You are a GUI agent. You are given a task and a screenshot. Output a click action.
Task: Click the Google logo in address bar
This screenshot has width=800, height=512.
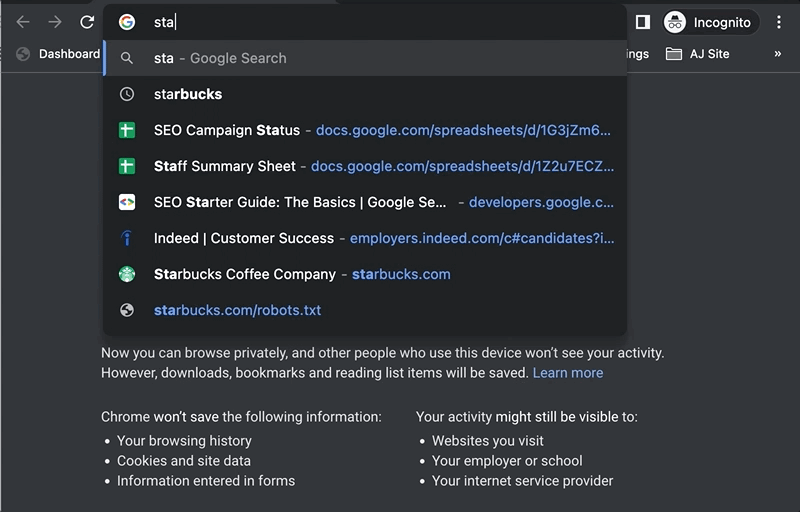click(127, 22)
